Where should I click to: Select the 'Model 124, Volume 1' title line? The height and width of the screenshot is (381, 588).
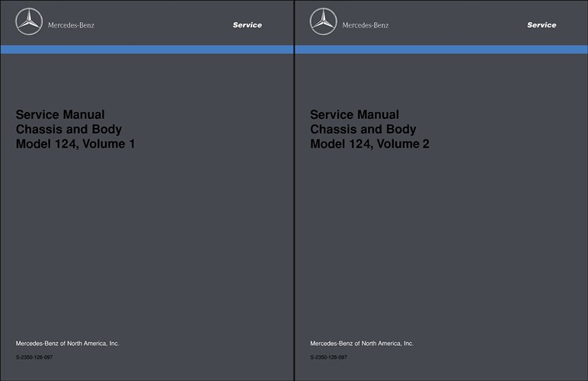pos(75,144)
